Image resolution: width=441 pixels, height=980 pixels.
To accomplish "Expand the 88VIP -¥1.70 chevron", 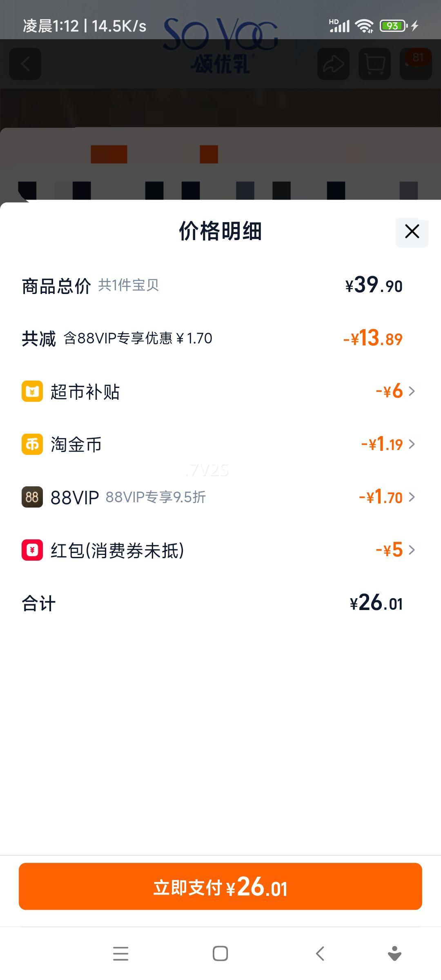I will (x=412, y=497).
